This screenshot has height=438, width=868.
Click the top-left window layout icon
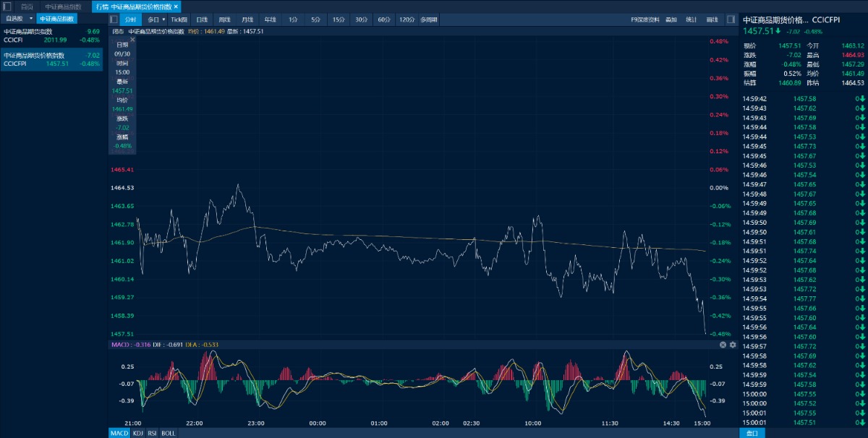click(x=7, y=6)
